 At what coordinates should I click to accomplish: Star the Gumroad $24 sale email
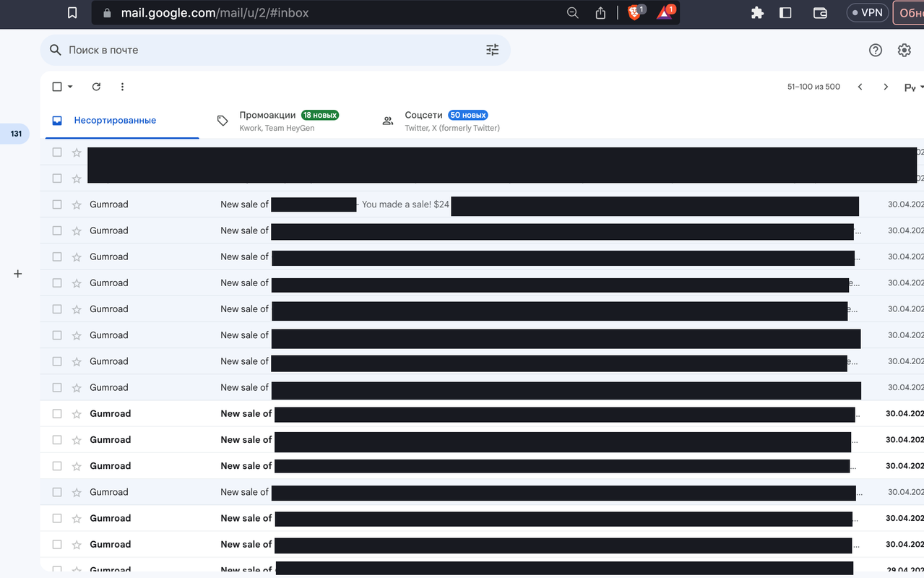pyautogui.click(x=77, y=204)
